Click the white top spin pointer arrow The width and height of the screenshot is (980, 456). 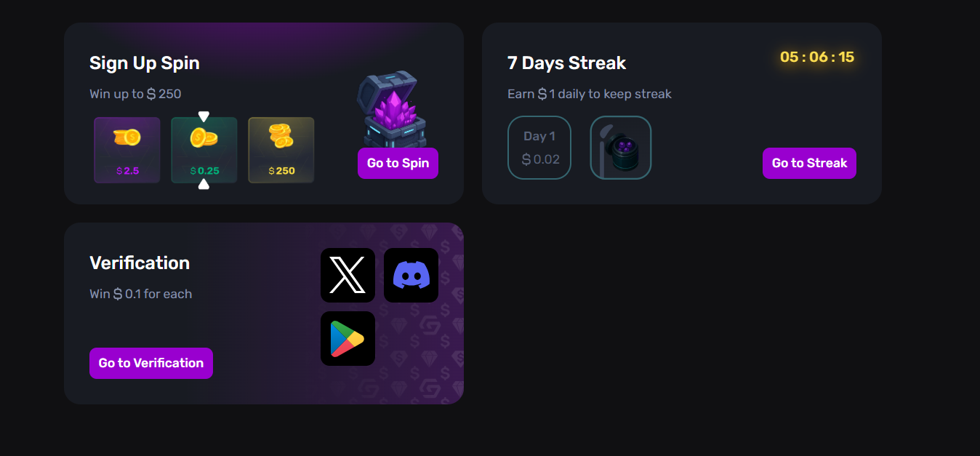pos(204,116)
